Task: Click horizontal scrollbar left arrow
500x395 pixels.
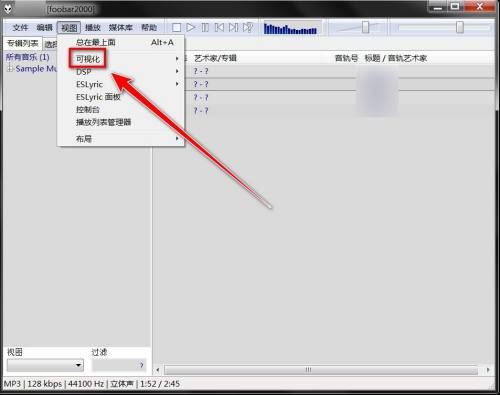Action: pyautogui.click(x=158, y=370)
